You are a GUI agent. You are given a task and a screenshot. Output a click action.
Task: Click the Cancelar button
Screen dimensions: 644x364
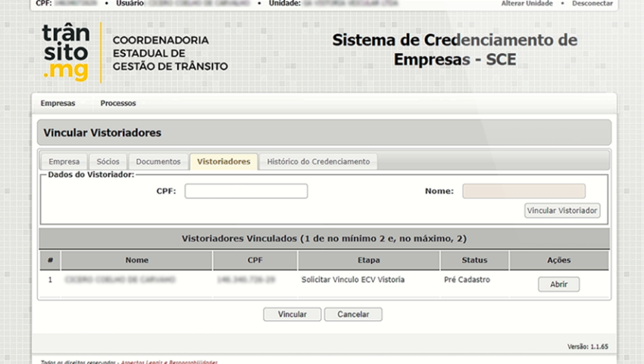point(353,314)
